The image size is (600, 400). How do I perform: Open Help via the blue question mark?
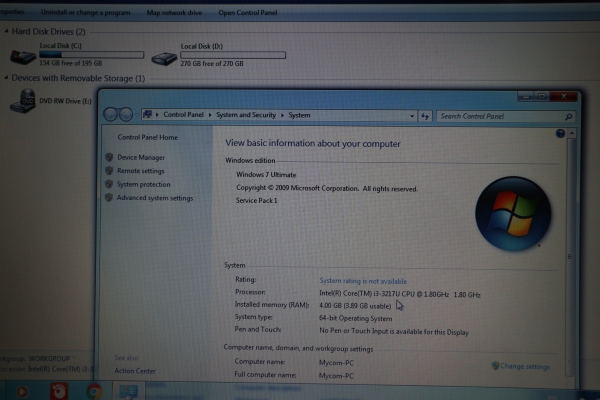click(560, 133)
